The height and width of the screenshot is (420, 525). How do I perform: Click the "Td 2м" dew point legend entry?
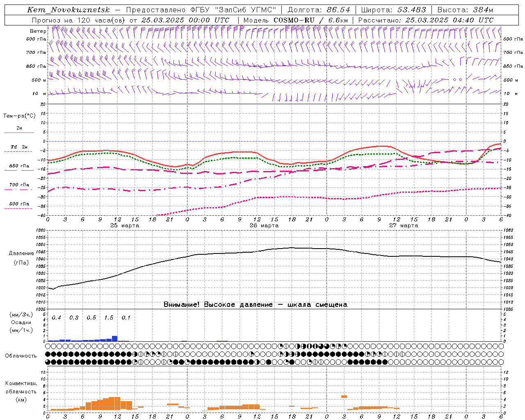[19, 147]
